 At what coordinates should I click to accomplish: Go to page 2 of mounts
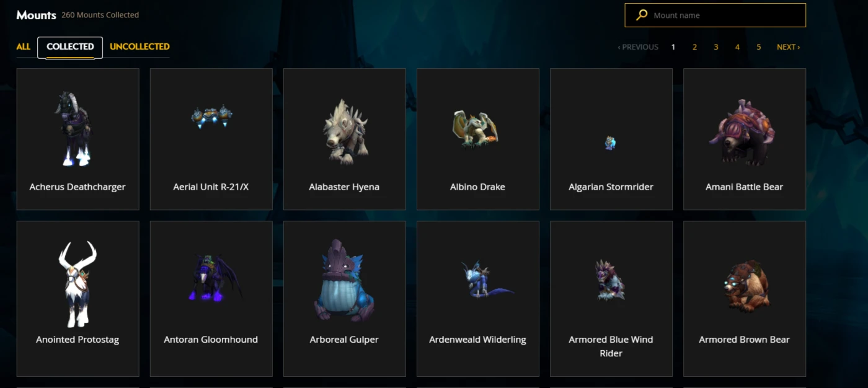point(694,47)
